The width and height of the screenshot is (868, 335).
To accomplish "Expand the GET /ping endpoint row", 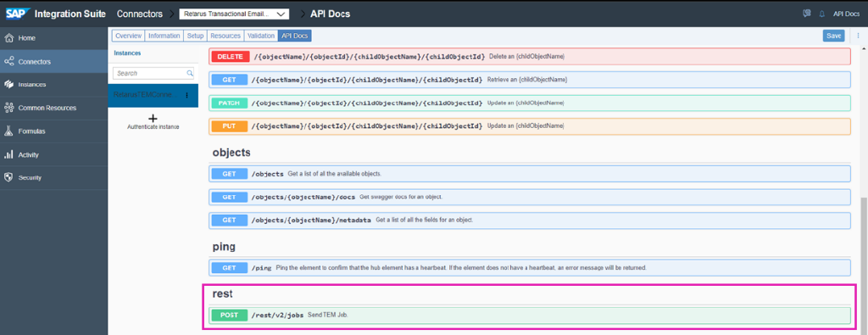I will click(531, 268).
